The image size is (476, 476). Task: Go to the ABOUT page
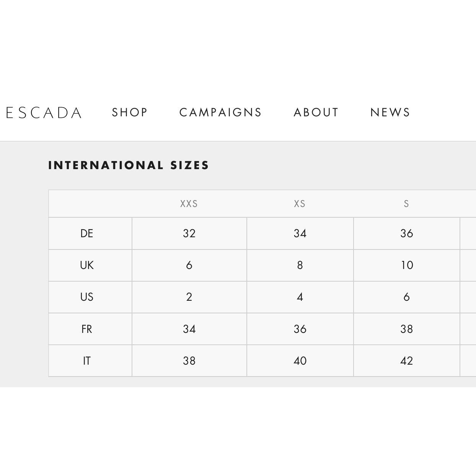[x=316, y=112]
